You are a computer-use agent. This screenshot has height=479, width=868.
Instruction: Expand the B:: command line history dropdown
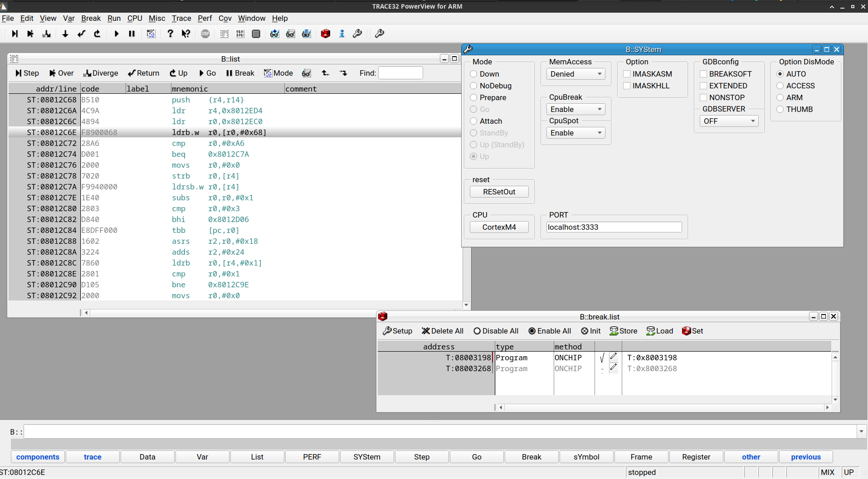point(861,431)
